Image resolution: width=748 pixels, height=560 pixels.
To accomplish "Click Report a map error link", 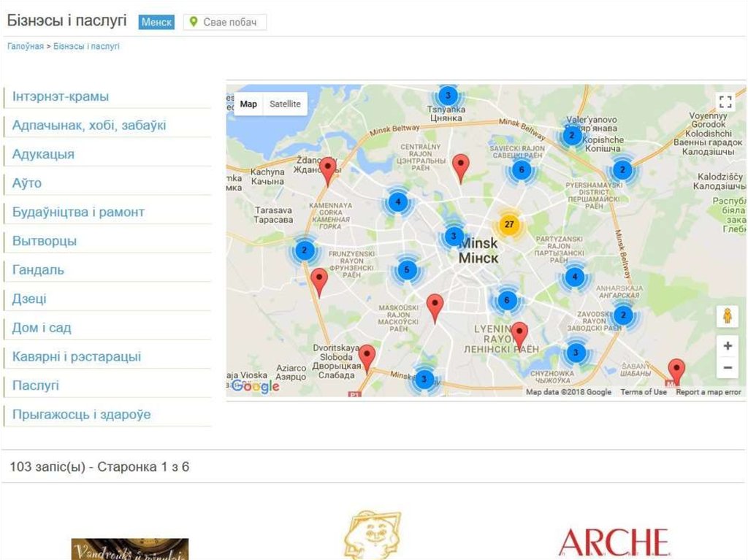I will point(708,392).
